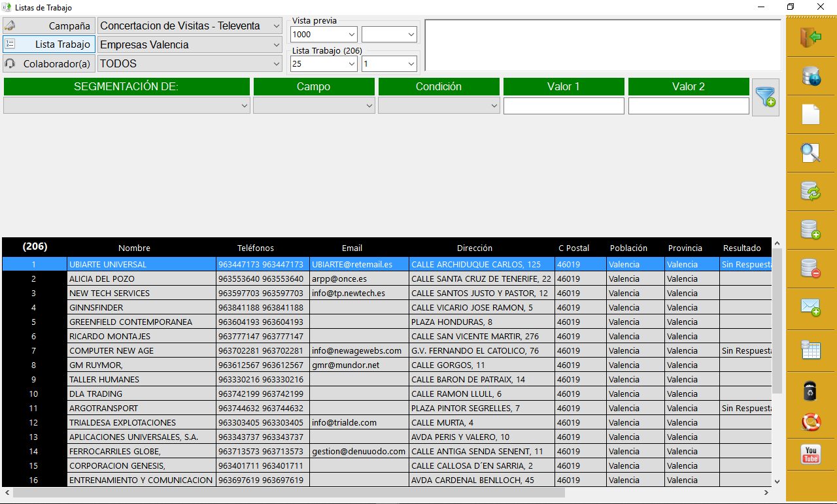Click the exit door icon in sidebar
The width and height of the screenshot is (837, 504).
tap(811, 37)
